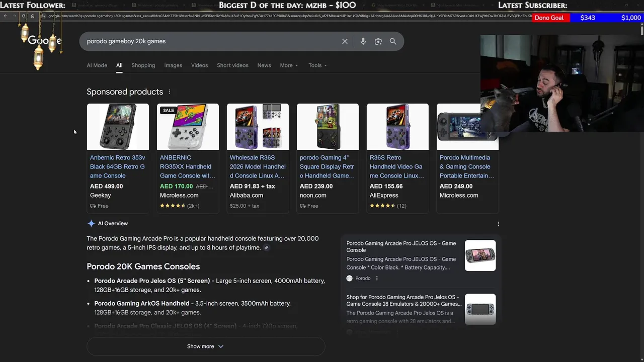Click the RG35XX star rating (2k+)
644x362 pixels.
(x=180, y=206)
